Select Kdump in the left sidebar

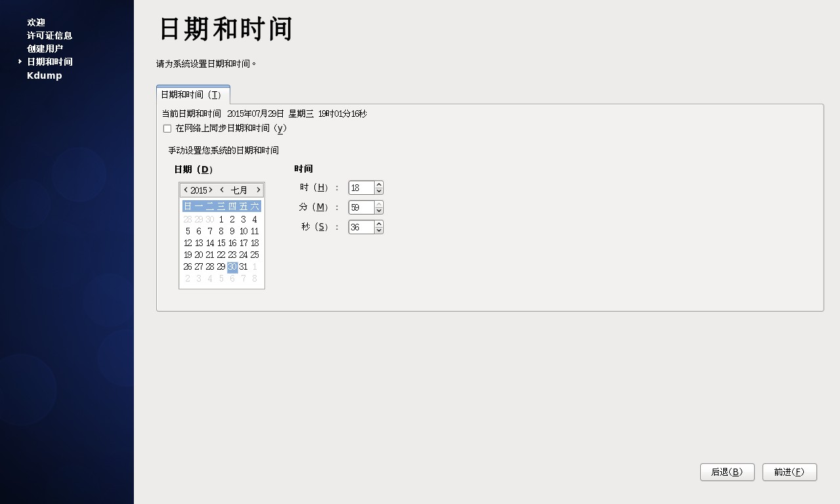click(x=45, y=75)
